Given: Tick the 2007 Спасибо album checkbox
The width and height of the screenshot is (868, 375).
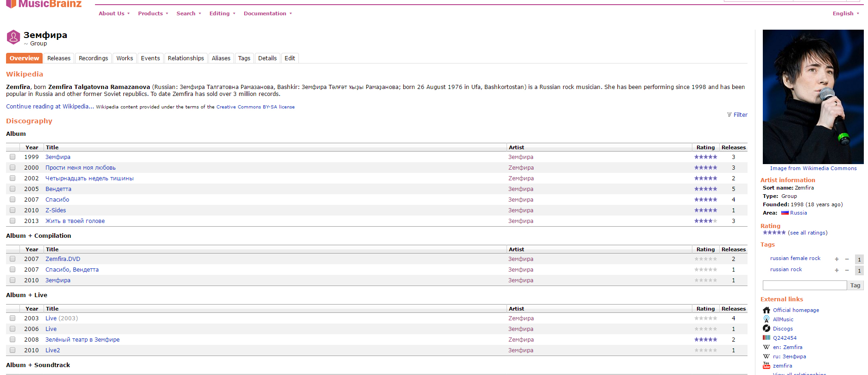Looking at the screenshot, I should [x=13, y=199].
